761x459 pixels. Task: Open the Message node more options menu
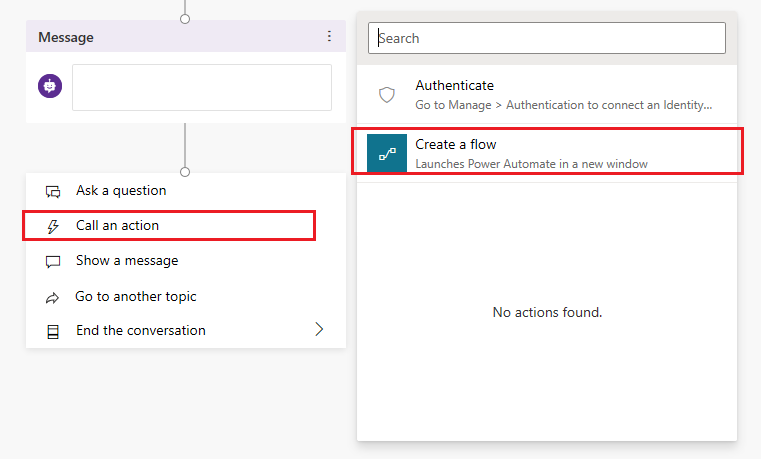point(329,37)
